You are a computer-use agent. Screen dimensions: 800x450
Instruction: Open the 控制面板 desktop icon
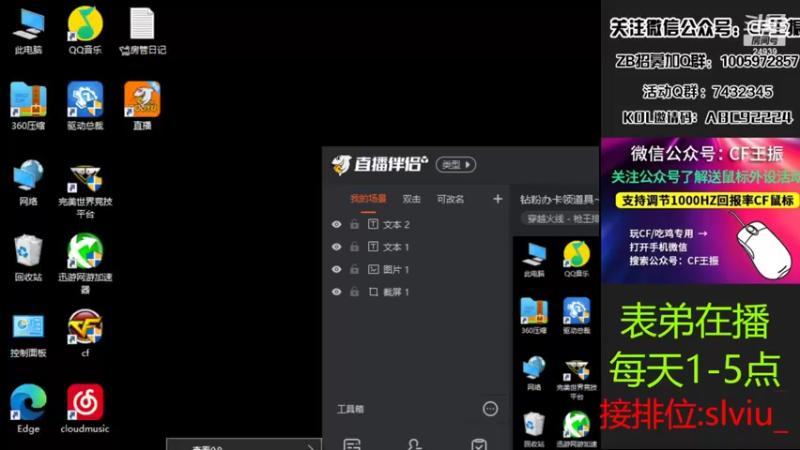coord(28,335)
